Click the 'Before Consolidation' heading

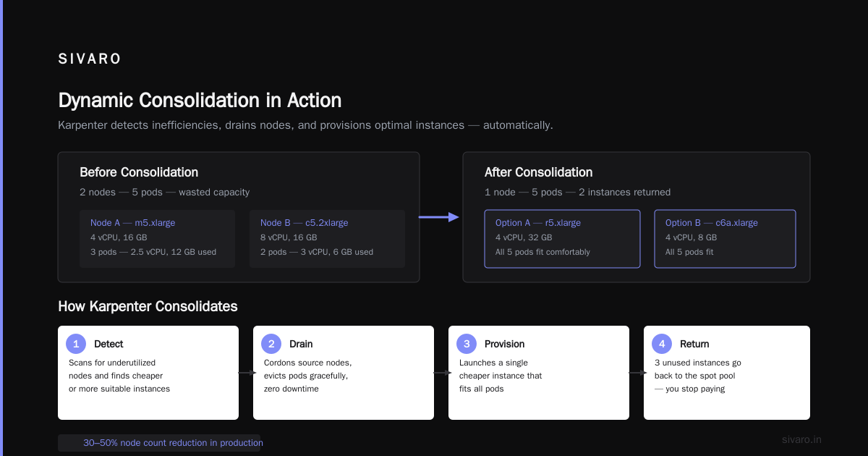(139, 172)
